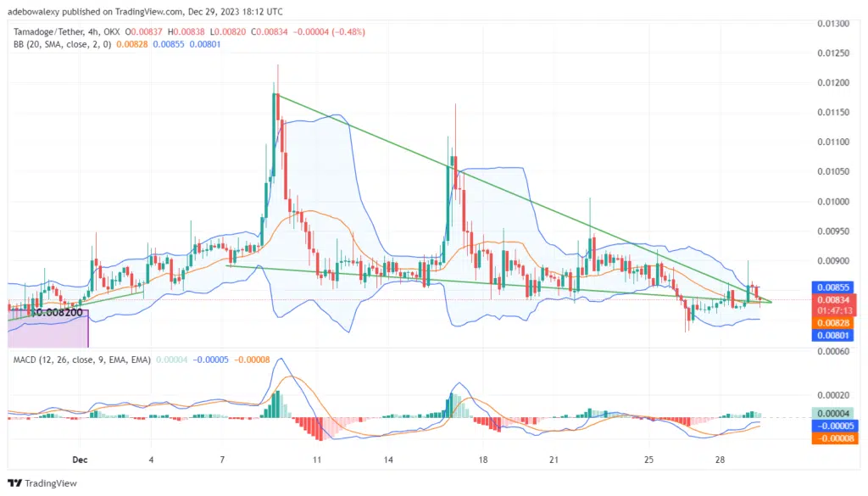Select the 18 date on time axis
868x496 pixels.
[x=482, y=459]
